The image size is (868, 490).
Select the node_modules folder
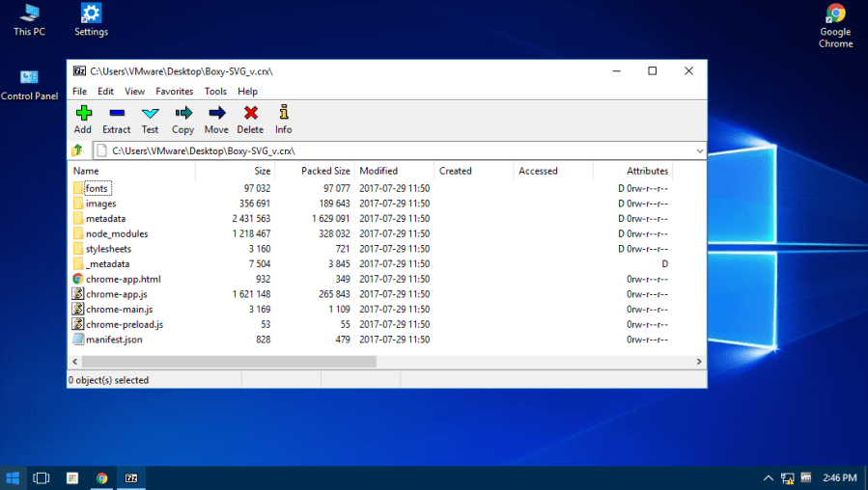pos(117,233)
